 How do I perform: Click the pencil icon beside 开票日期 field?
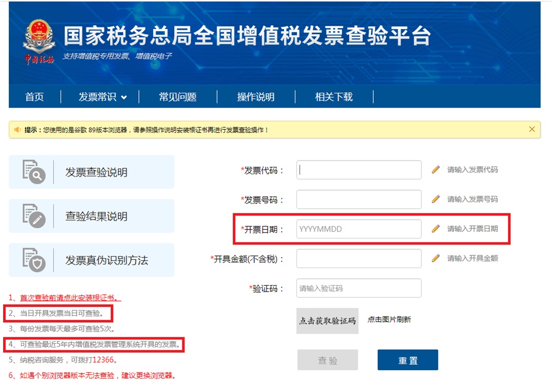[436, 229]
